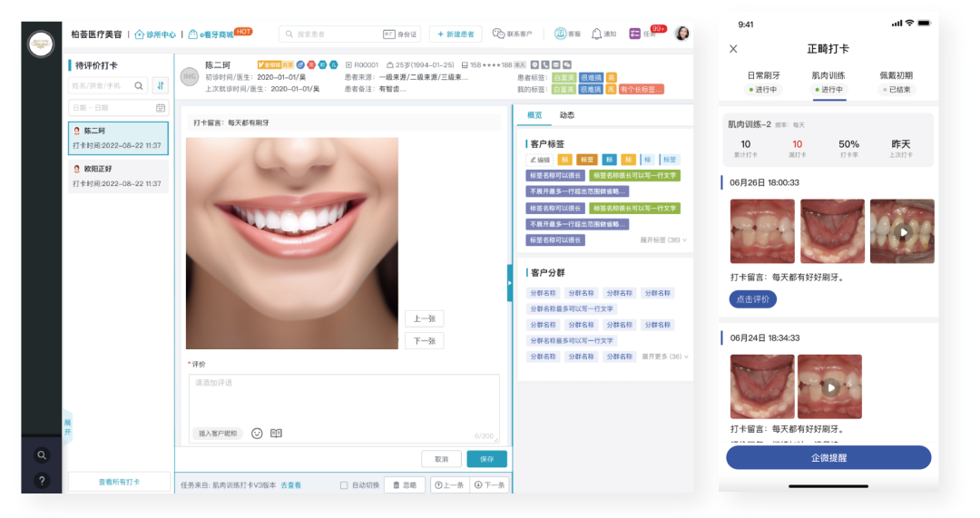Click the 企微提醒 button
This screenshot has height=518, width=980.
828,457
